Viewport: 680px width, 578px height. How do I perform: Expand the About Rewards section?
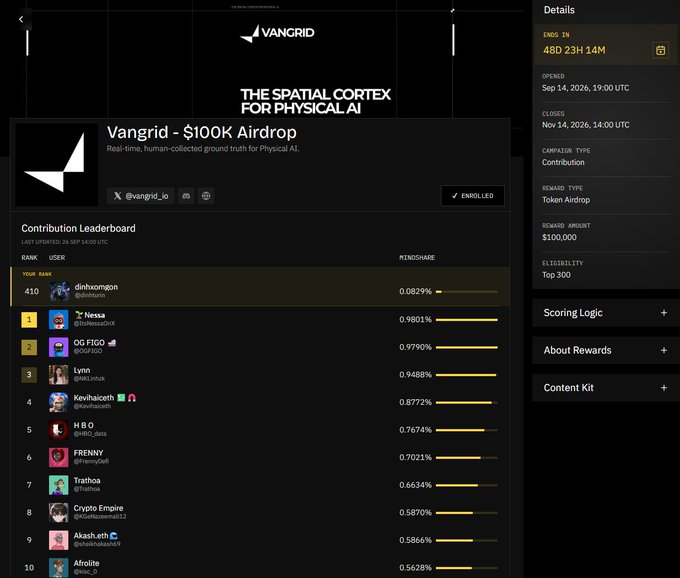[605, 350]
